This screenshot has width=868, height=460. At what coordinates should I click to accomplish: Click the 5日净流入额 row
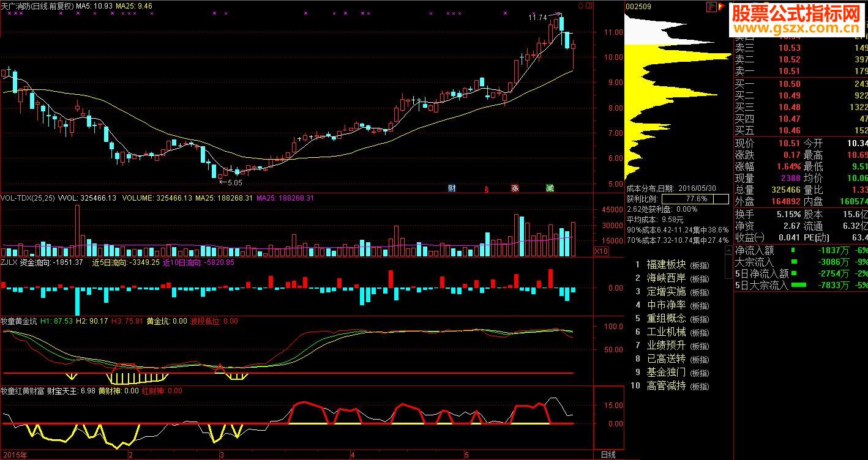pos(801,273)
